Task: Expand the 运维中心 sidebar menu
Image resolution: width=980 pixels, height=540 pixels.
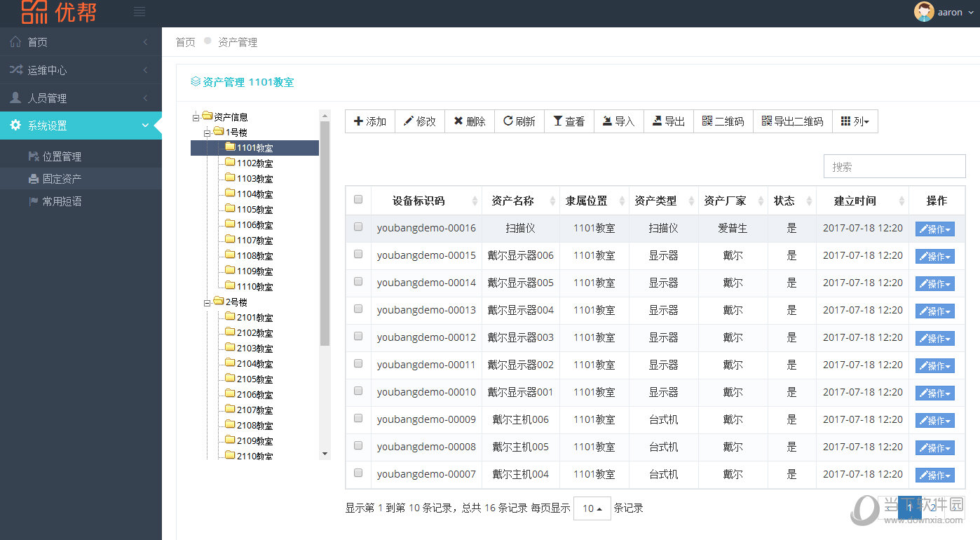Action: [x=81, y=70]
